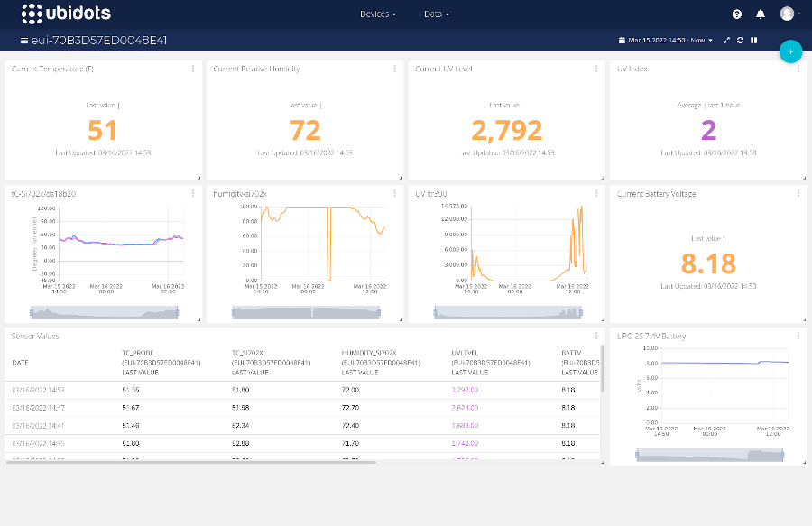Screen dimensions: 812x526
Task: Open options for Current UV Level widget
Action: (596, 69)
